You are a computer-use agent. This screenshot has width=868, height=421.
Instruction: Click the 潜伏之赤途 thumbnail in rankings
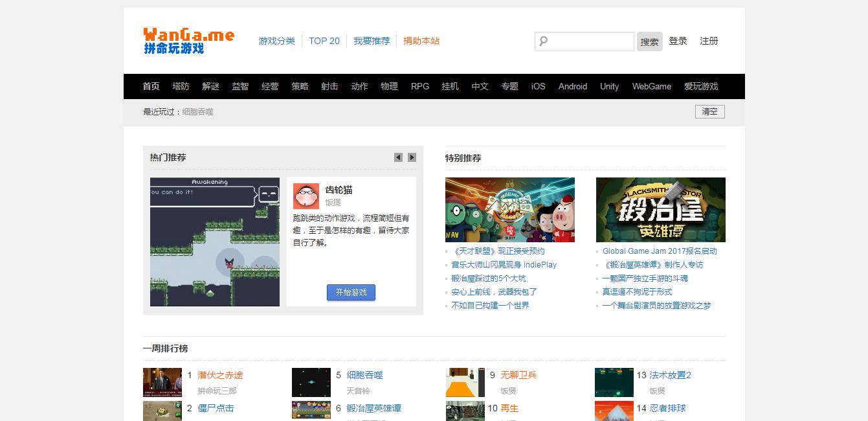[x=162, y=382]
